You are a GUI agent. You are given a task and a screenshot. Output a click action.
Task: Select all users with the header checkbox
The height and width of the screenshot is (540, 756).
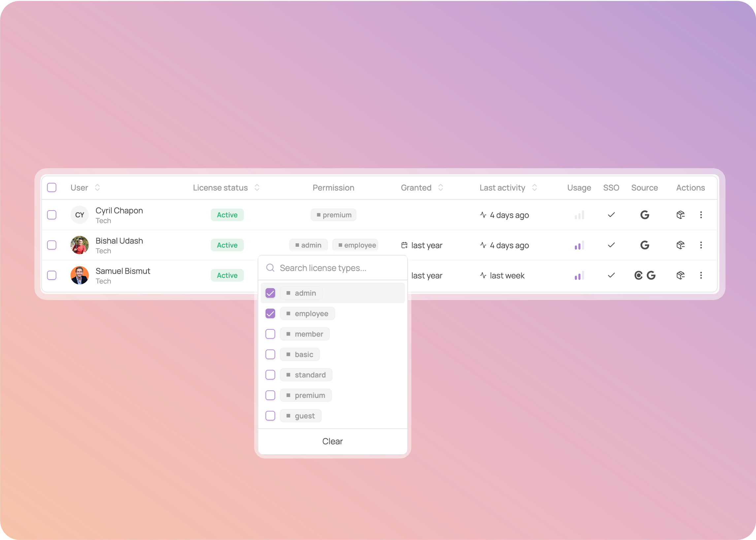(52, 187)
